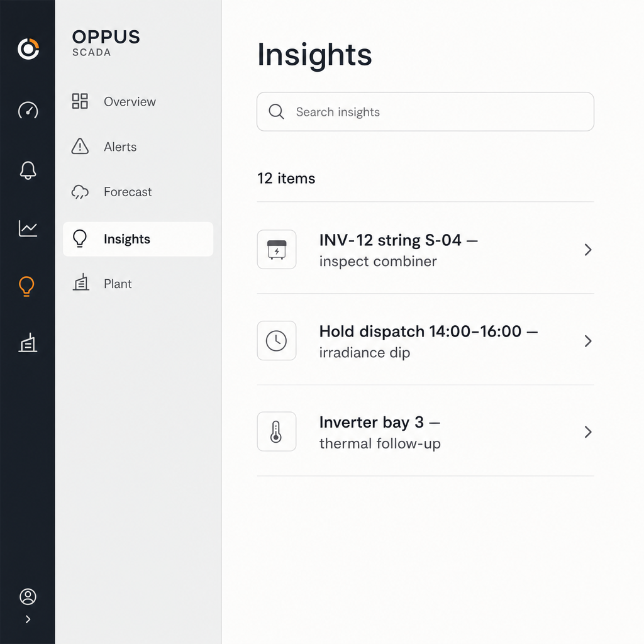Click the Overview grid icon

tap(80, 101)
